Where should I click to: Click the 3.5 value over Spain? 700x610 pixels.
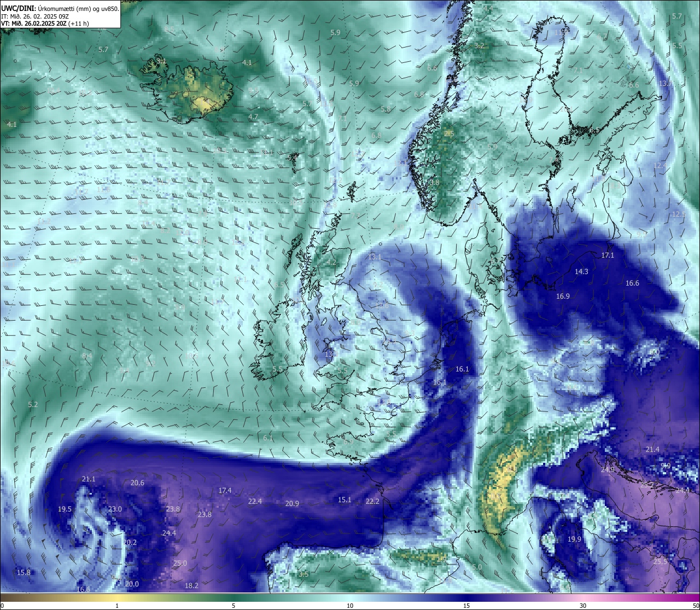(304, 574)
